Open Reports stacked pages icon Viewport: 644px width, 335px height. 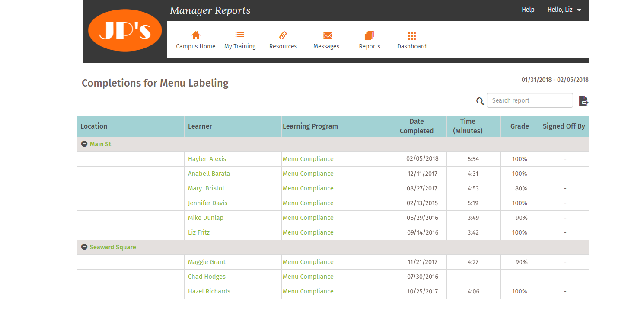(x=370, y=35)
